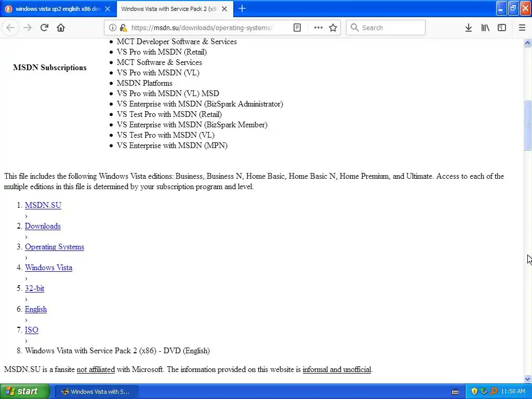The height and width of the screenshot is (399, 532).
Task: Open the Windows Vista breadcrumb link
Action: pos(48,268)
